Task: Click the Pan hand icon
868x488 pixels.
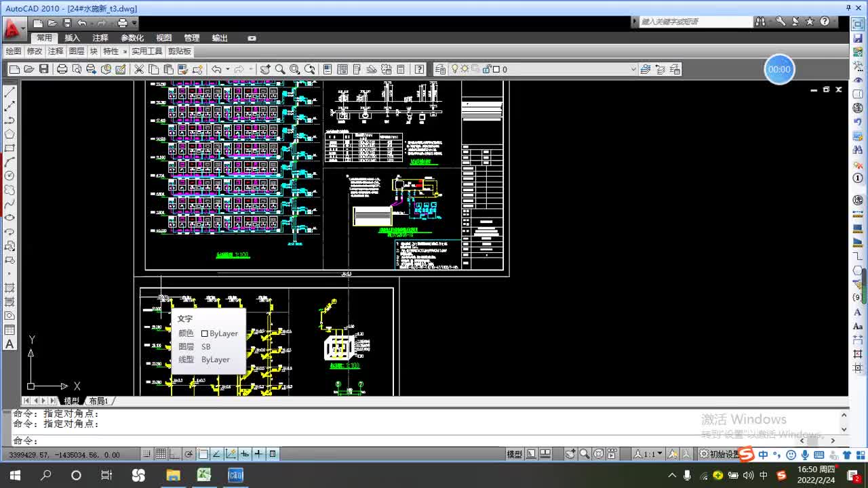Action: tap(265, 69)
